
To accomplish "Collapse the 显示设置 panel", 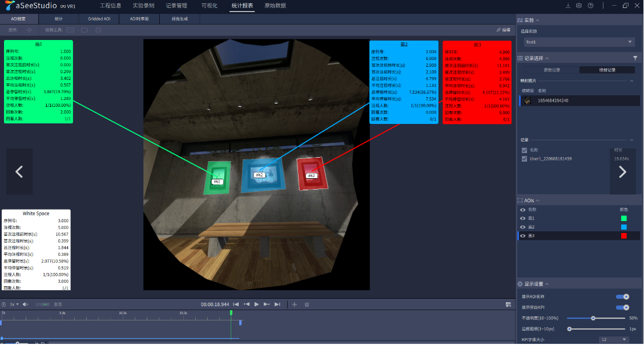I will click(547, 284).
